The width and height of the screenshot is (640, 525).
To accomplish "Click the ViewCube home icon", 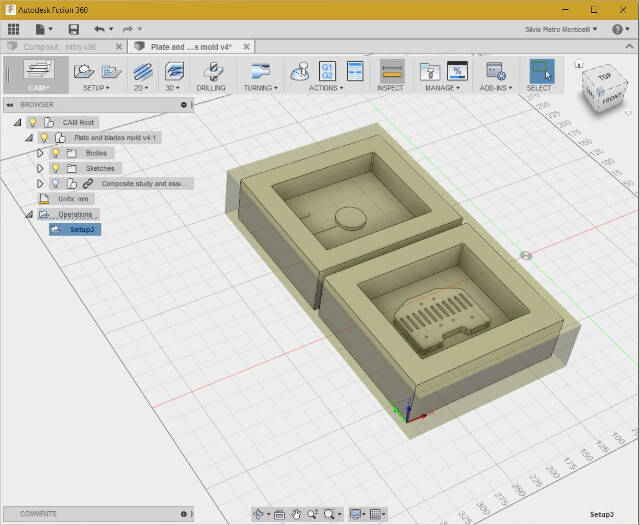I will click(578, 64).
